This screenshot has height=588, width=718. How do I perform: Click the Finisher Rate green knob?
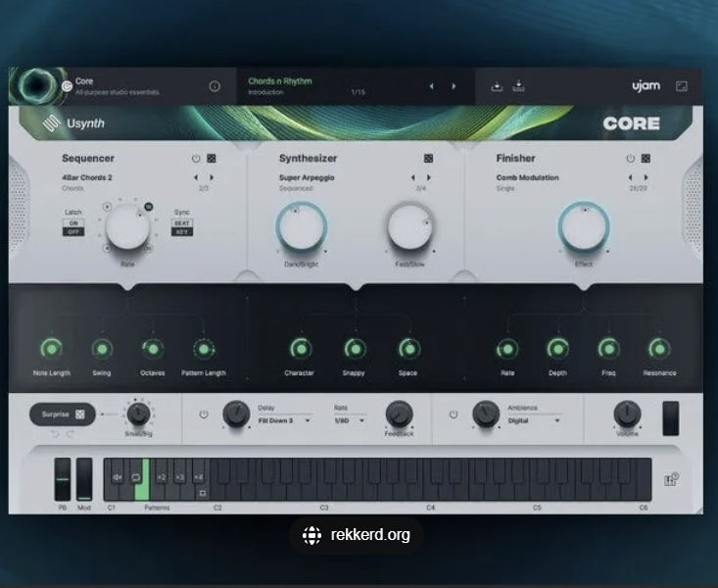(x=507, y=349)
